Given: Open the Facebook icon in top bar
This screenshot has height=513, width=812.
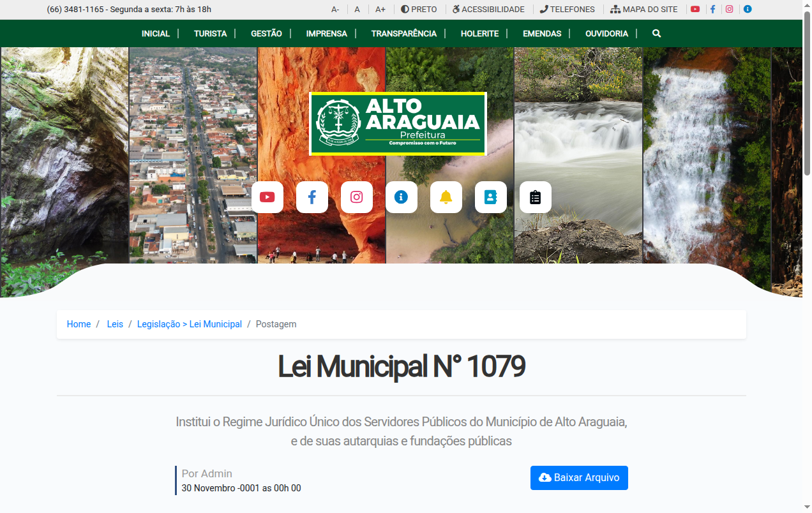Looking at the screenshot, I should coord(712,10).
